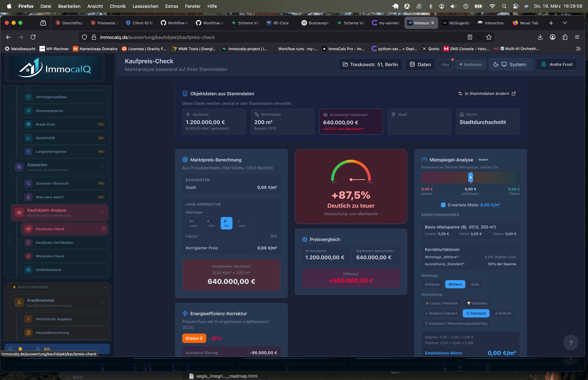Open the Treskowstr. 51, Berlin project selector

[370, 64]
